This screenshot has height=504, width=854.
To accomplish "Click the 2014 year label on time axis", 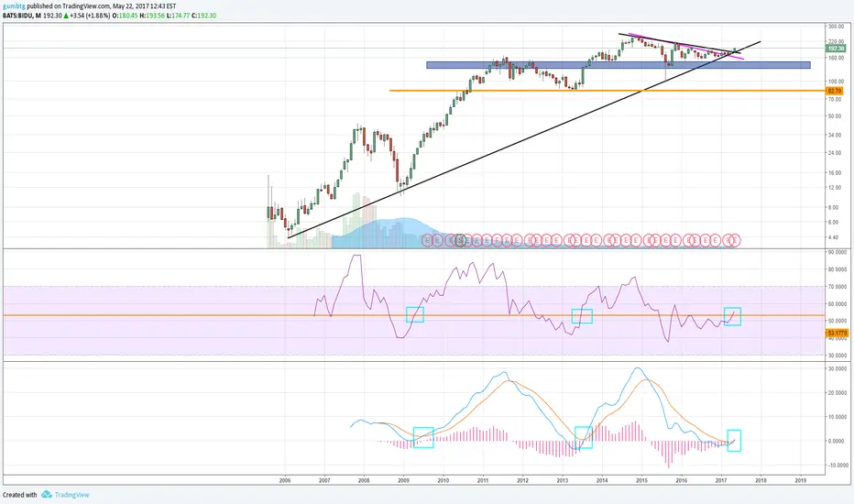I will pyautogui.click(x=602, y=480).
